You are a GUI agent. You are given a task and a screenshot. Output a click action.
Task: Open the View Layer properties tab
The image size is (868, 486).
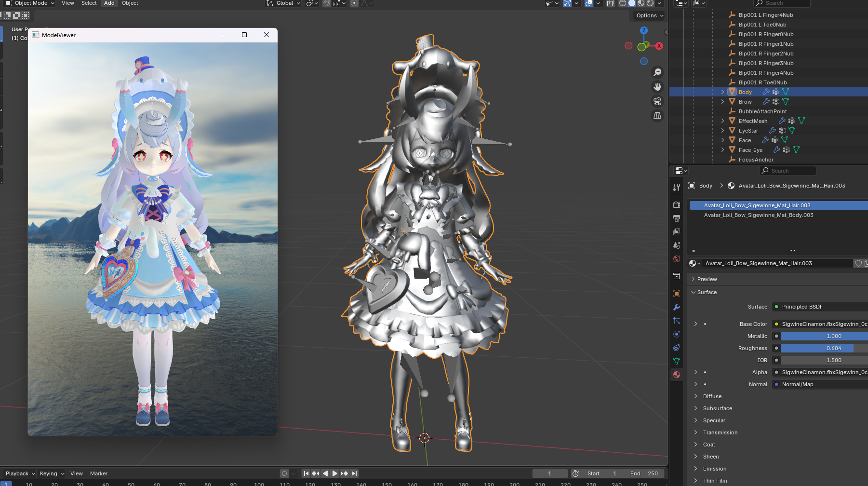click(677, 232)
